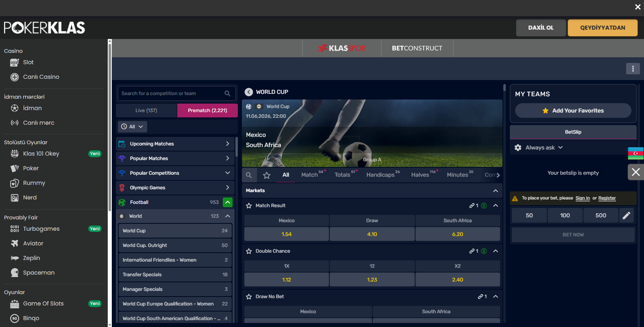Screen dimensions: 644x327
Task: Open BetSlip settings gear icon
Action: click(518, 147)
